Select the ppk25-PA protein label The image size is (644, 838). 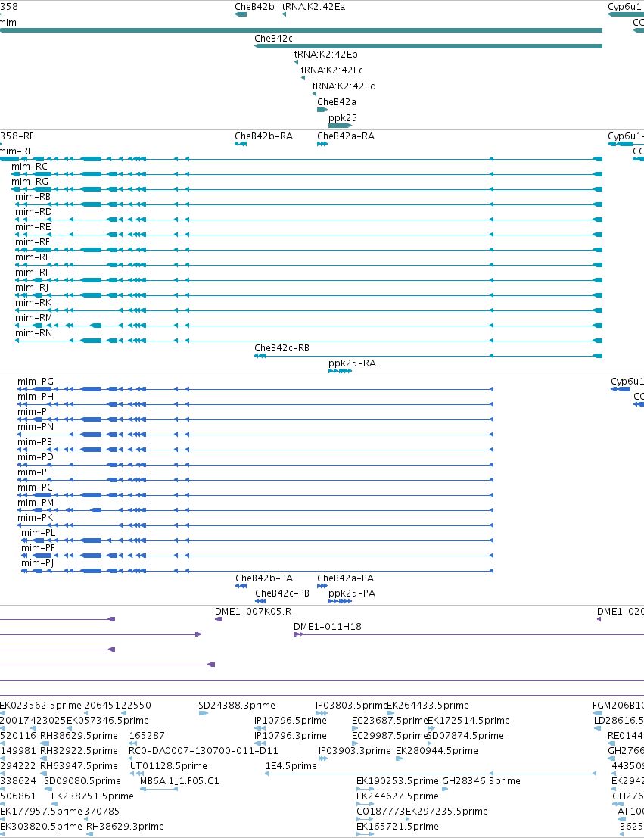[352, 593]
